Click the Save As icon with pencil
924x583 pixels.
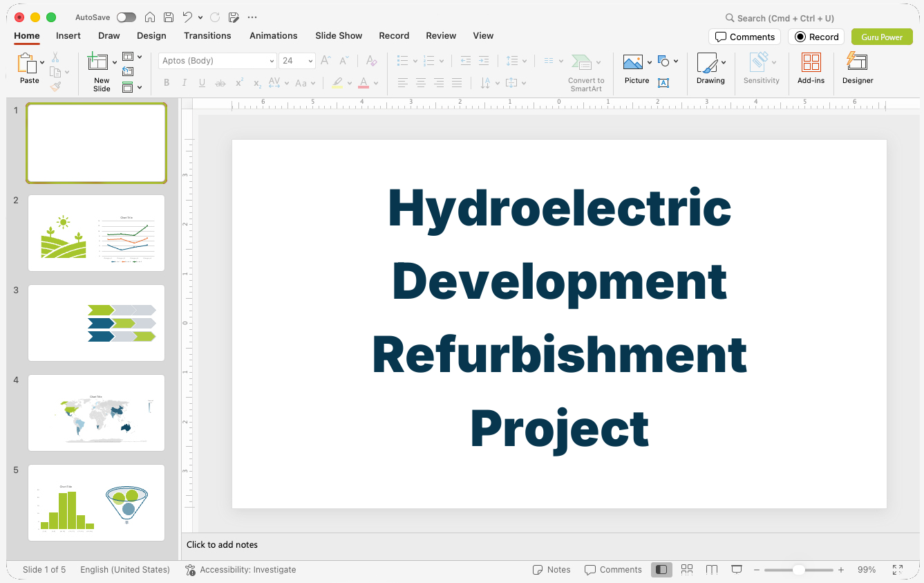click(234, 17)
